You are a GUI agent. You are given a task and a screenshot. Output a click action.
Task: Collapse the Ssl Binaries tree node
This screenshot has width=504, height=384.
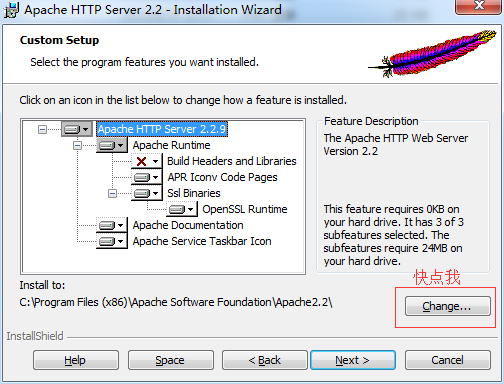(x=112, y=193)
